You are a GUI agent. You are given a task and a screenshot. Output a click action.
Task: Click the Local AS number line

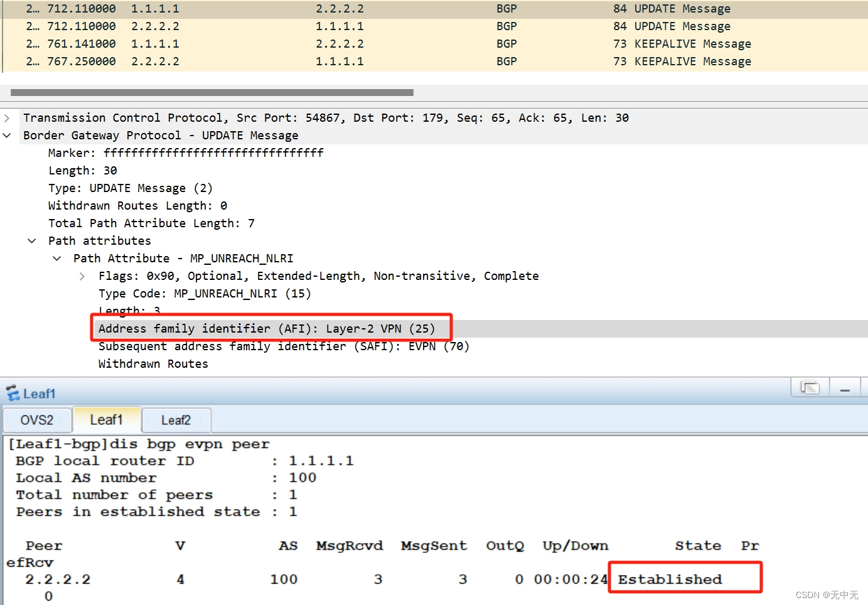point(166,478)
